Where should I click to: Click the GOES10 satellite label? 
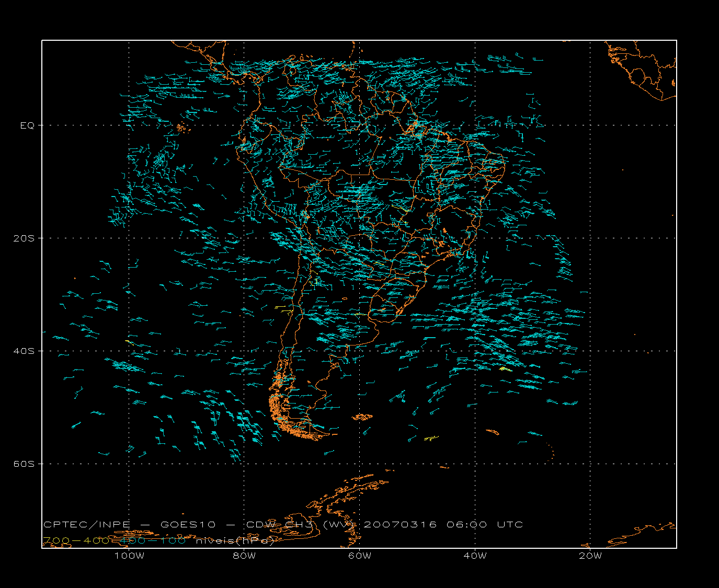point(188,525)
